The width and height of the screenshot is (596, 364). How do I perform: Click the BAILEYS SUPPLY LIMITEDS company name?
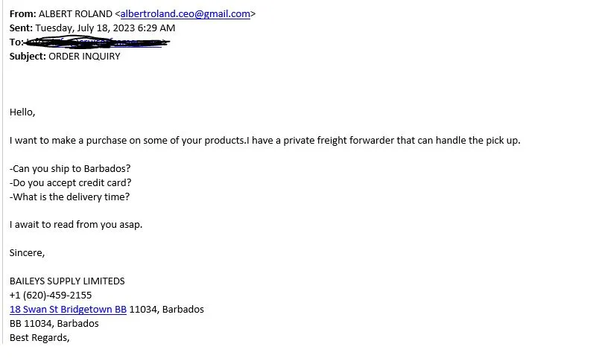[x=67, y=281]
